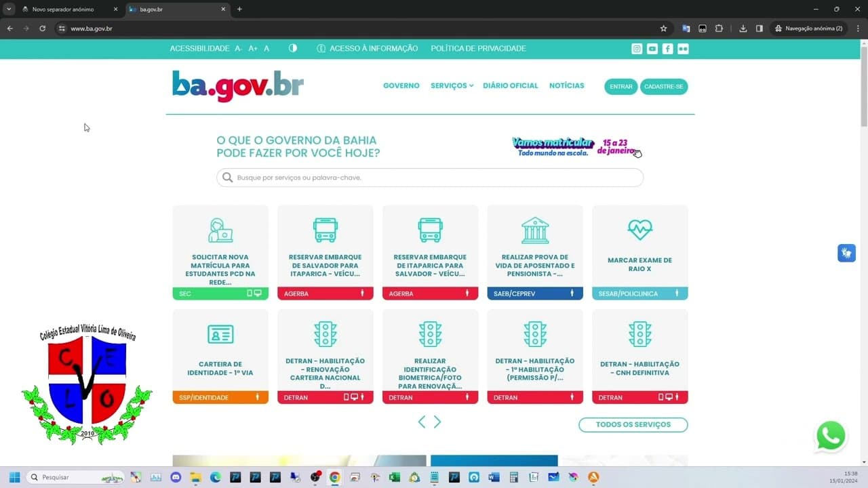
Task: Open Microsoft Edge from the taskbar
Action: pyautogui.click(x=216, y=477)
